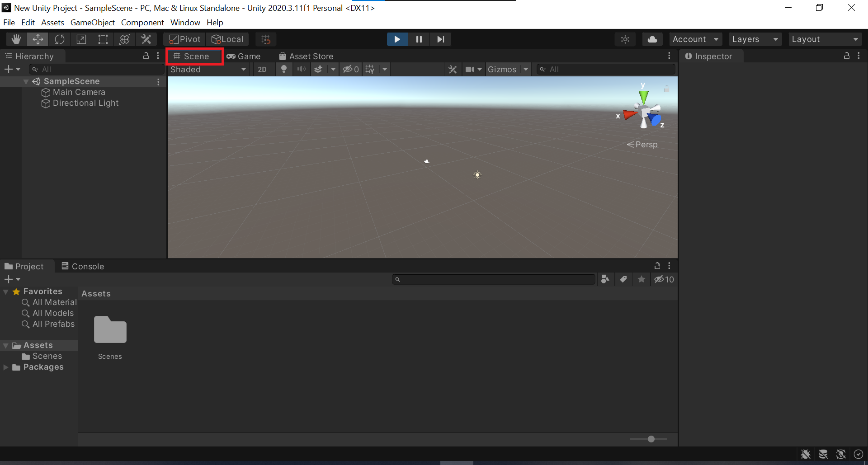Open the GameObject menu
Image resolution: width=868 pixels, height=465 pixels.
pos(93,23)
